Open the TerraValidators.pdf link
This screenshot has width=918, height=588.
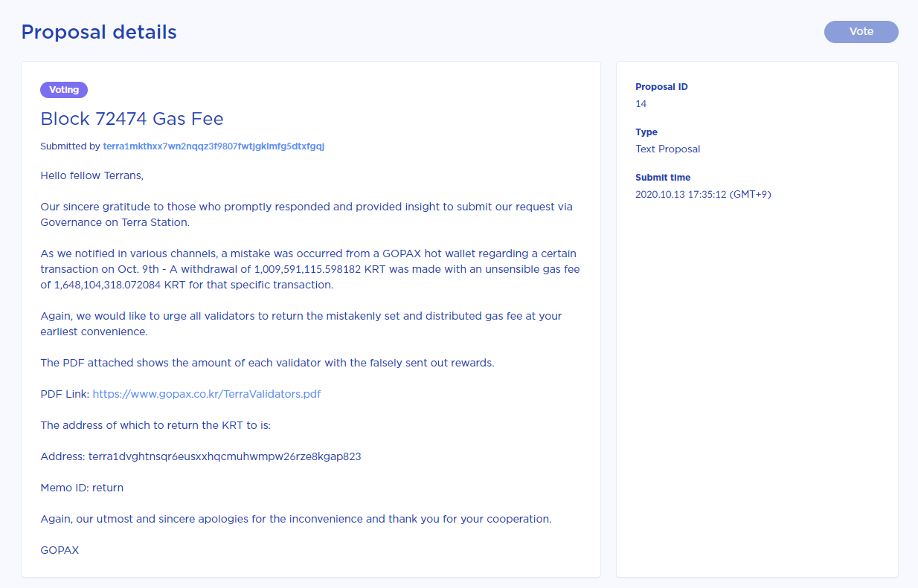click(x=207, y=394)
